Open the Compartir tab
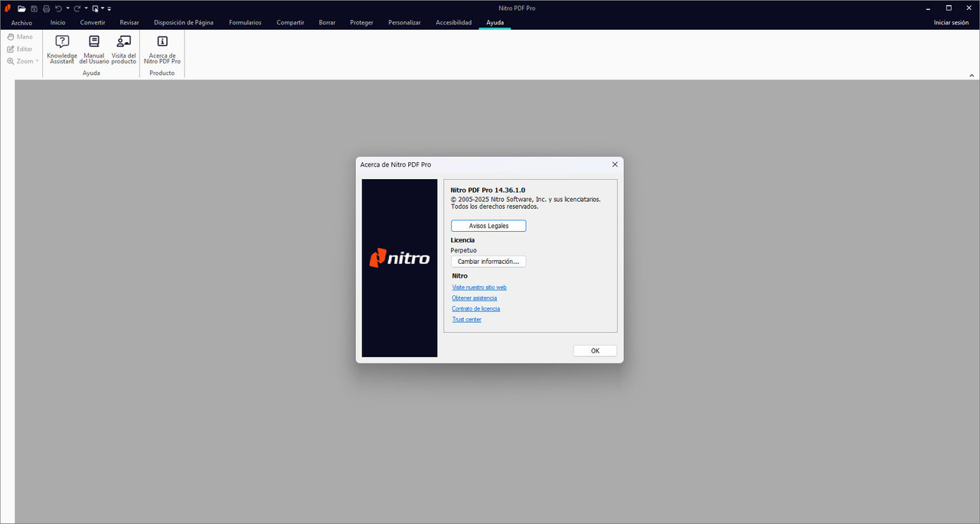Screen dimensions: 980x524 [291, 23]
